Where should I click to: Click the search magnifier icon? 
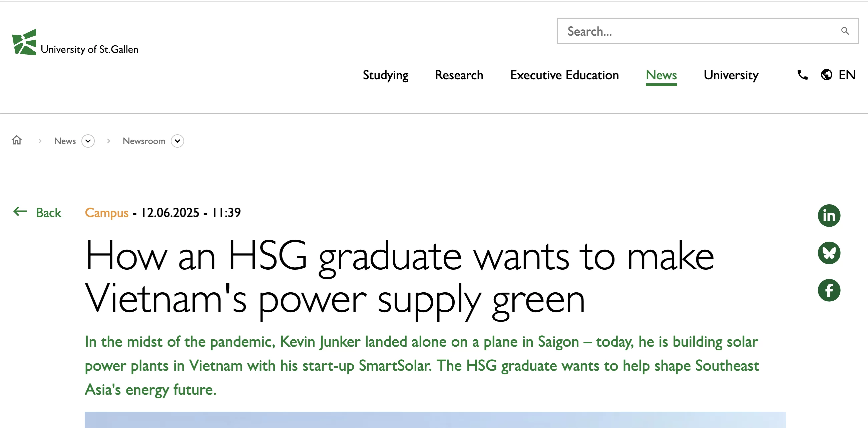844,31
